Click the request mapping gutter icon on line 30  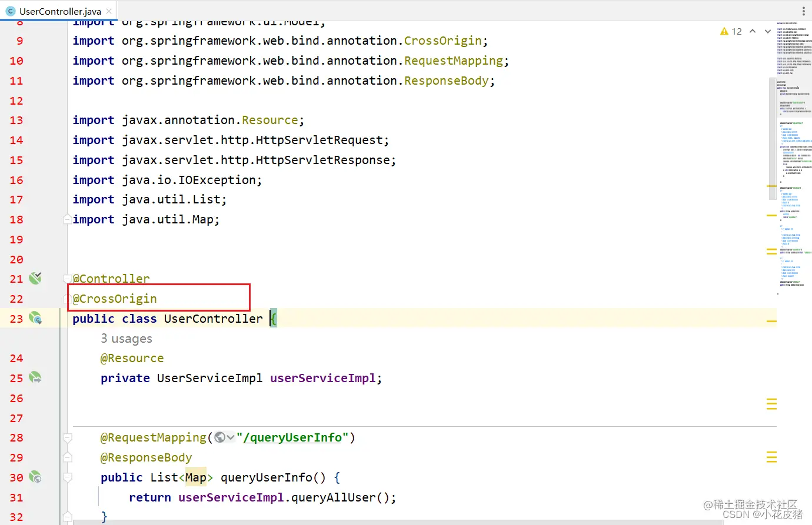coord(35,477)
